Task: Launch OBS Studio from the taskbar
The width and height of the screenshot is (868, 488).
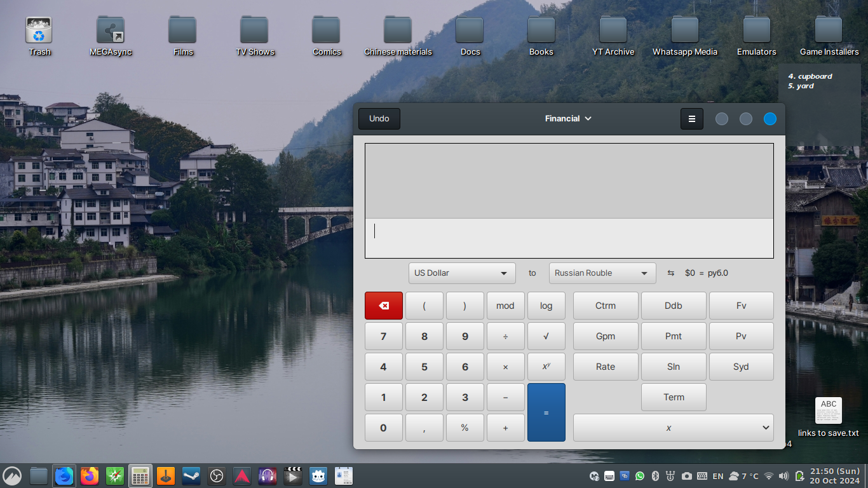Action: [216, 475]
